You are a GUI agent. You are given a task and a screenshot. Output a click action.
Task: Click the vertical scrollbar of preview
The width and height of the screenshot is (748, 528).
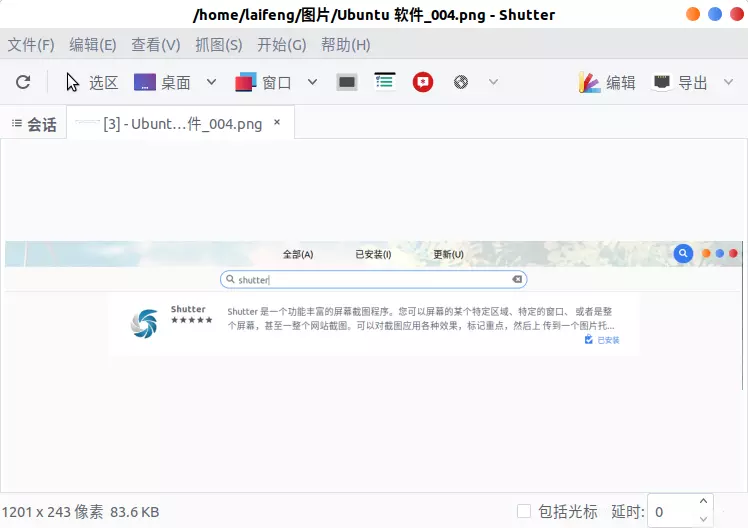click(x=742, y=316)
